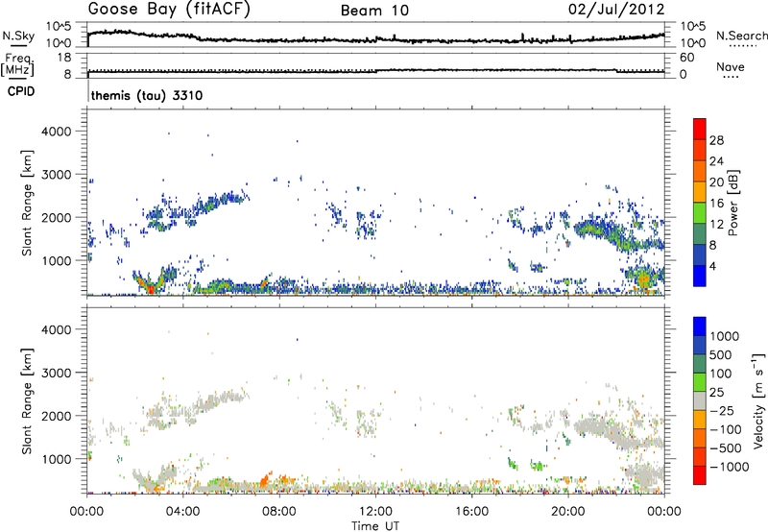Click the '-100' label on Velocity colorbar
This screenshot has width=768, height=532.
pos(726,430)
